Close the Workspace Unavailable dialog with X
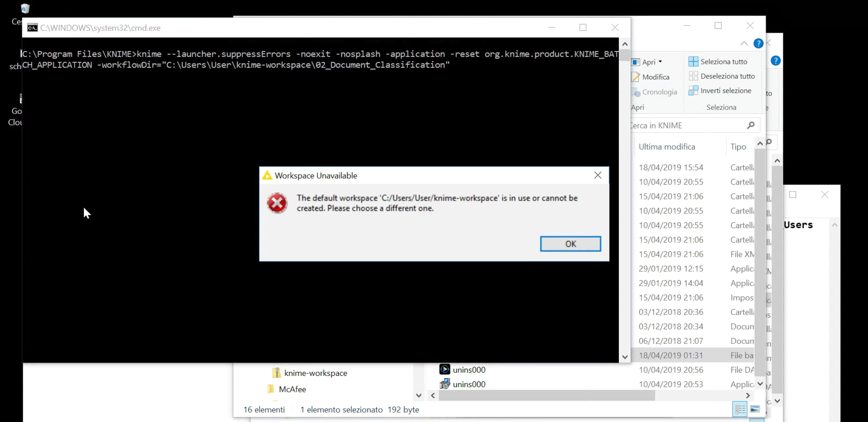 coord(597,175)
